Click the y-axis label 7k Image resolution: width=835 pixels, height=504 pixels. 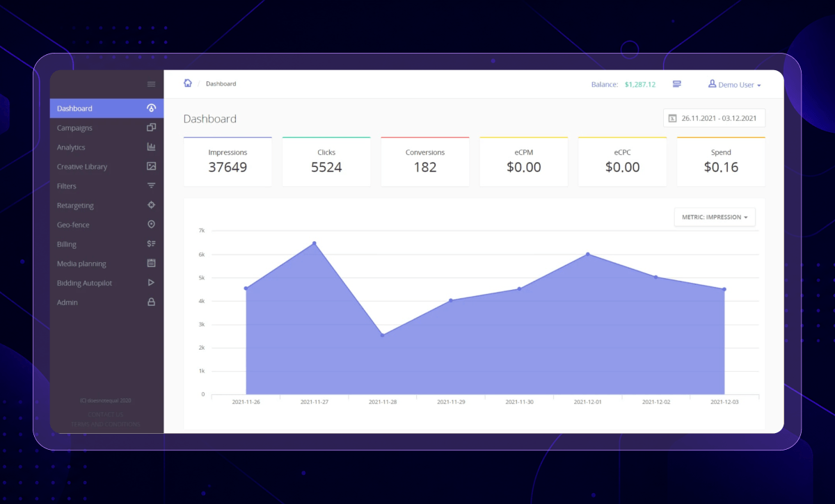pyautogui.click(x=202, y=230)
